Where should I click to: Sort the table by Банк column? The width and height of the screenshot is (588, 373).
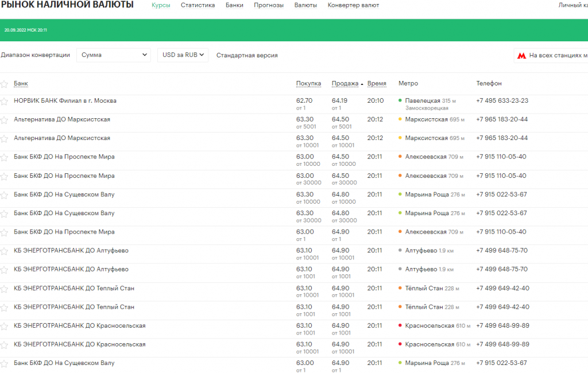click(x=21, y=83)
